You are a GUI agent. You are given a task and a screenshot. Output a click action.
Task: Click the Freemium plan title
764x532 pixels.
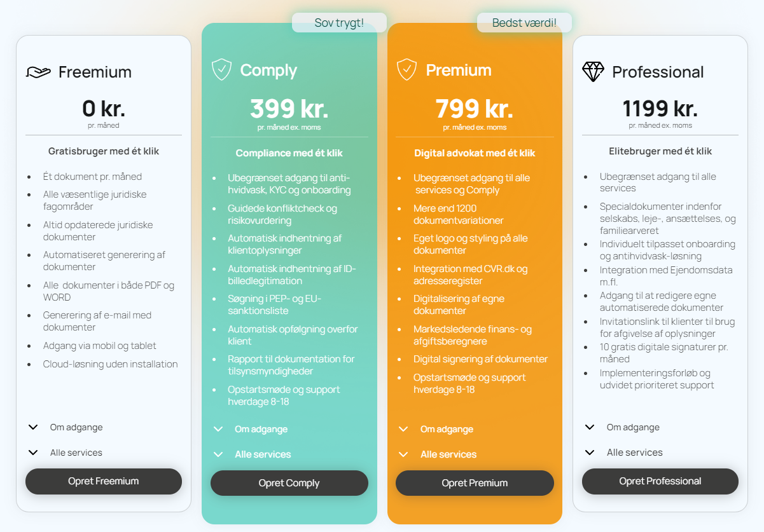(x=95, y=71)
